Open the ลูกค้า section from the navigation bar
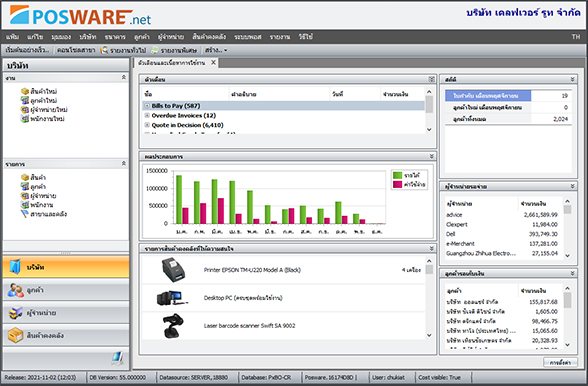 click(x=66, y=290)
